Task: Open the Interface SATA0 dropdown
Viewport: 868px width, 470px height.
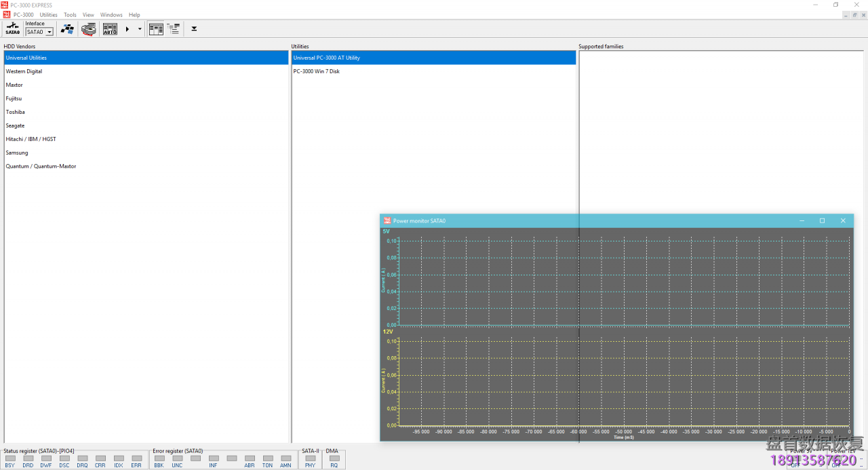Action: (x=50, y=31)
